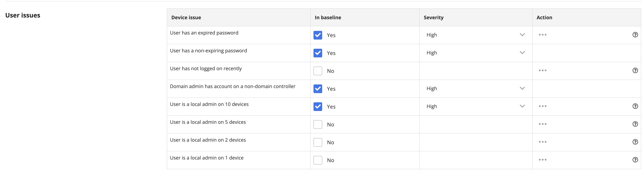The width and height of the screenshot is (644, 172).
Task: Check baseline for local admin on 1 device
Action: (318, 160)
